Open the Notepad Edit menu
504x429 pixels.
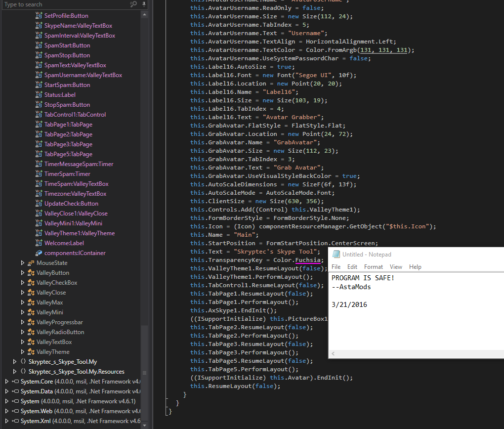[352, 267]
